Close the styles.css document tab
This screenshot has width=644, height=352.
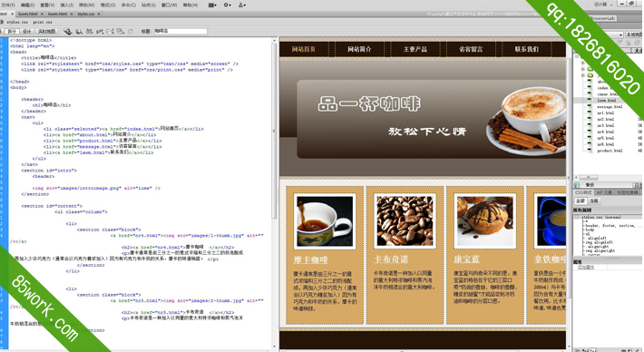pyautogui.click(x=99, y=14)
